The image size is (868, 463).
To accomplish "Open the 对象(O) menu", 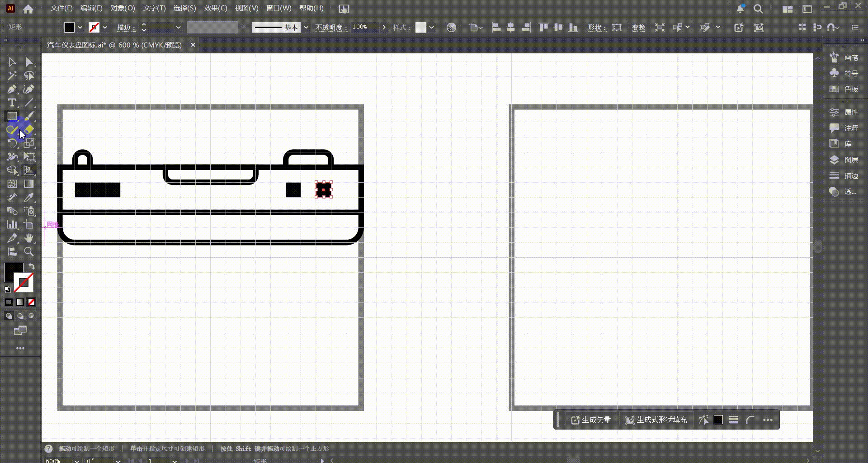I will (x=123, y=8).
